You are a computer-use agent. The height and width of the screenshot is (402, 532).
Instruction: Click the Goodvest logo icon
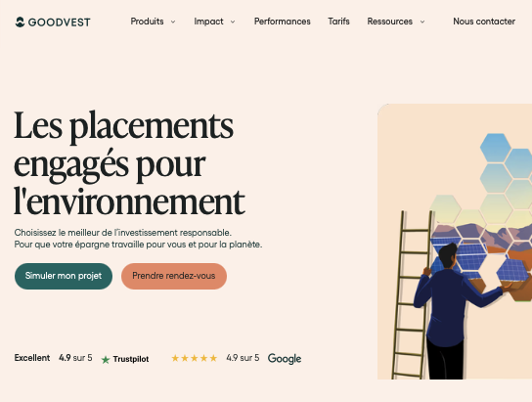pyautogui.click(x=20, y=22)
